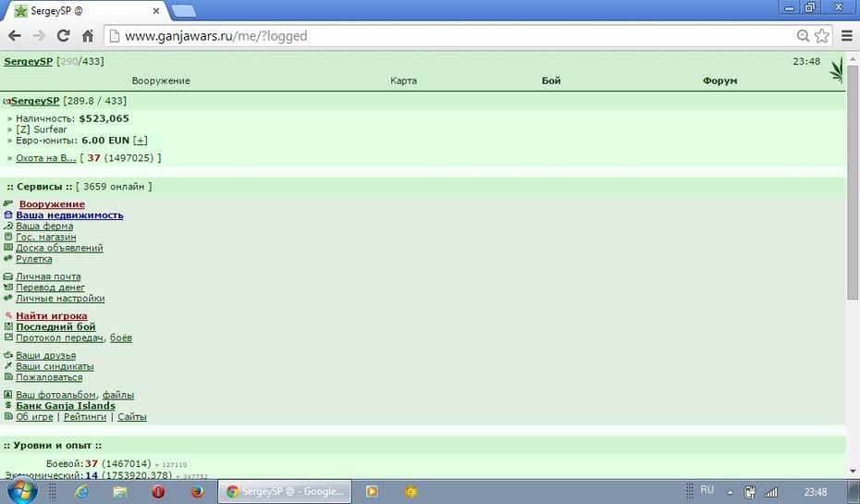Click the zoom magnifier icon in address bar
This screenshot has height=504, width=860.
click(803, 36)
